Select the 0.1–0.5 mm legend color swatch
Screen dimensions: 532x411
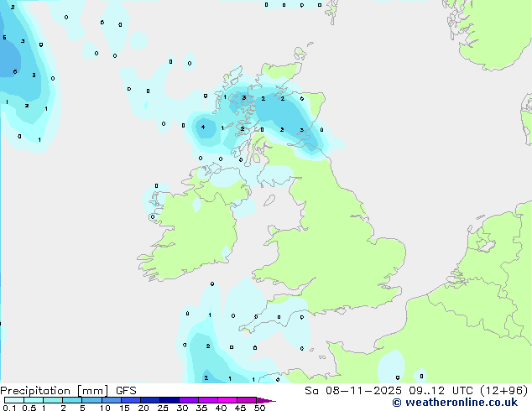pos(14,400)
